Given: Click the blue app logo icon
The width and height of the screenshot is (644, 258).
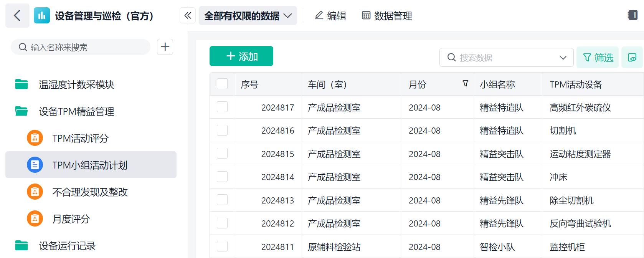Looking at the screenshot, I should (x=41, y=16).
